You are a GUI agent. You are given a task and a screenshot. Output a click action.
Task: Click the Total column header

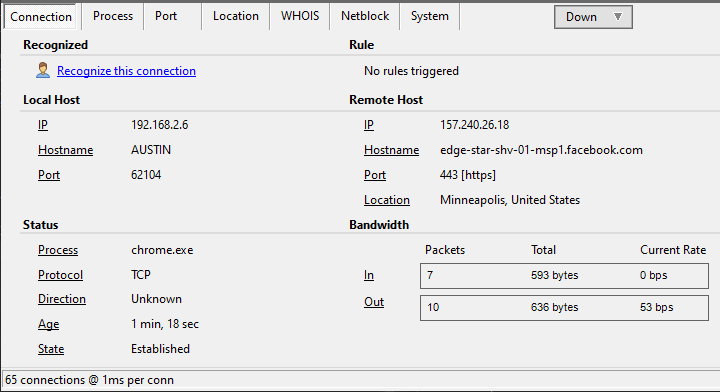(x=544, y=250)
